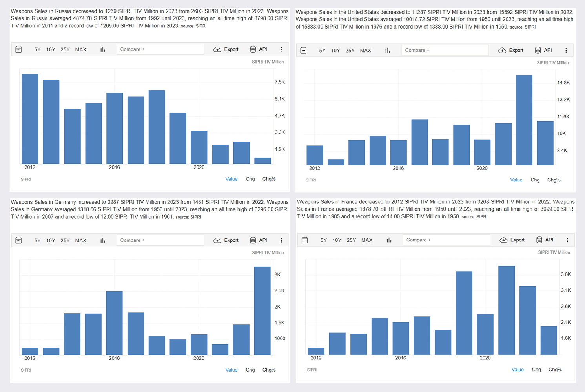This screenshot has width=585, height=392.
Task: Click the Compare + field on Germany chart
Action: (x=160, y=240)
